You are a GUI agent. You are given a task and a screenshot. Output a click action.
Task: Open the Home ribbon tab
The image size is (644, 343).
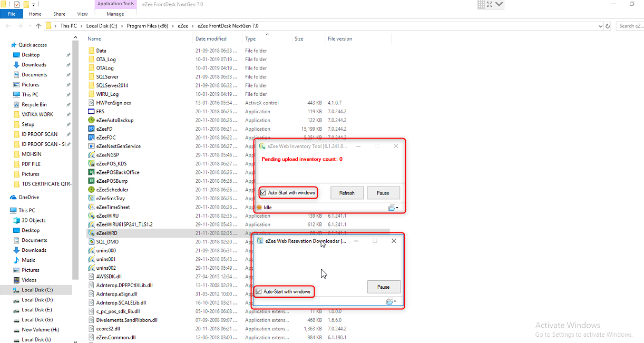[x=35, y=14]
